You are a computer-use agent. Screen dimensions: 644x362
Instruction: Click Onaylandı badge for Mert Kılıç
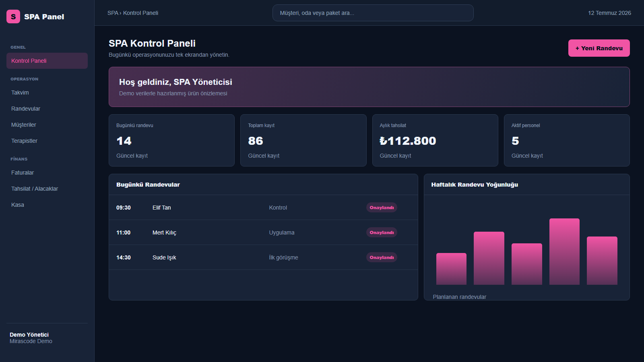tap(382, 232)
